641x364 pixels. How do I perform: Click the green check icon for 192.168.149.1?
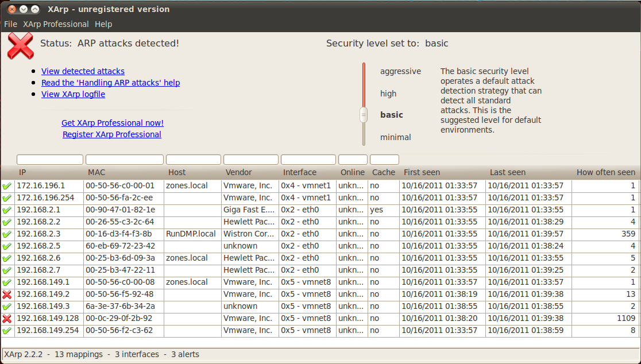[x=7, y=282]
